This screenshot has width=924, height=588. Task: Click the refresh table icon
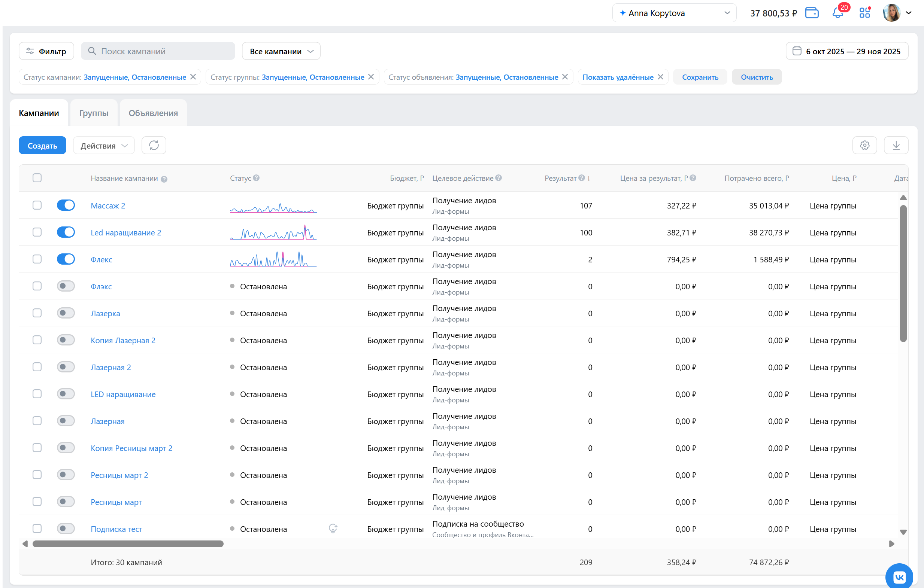click(x=154, y=145)
